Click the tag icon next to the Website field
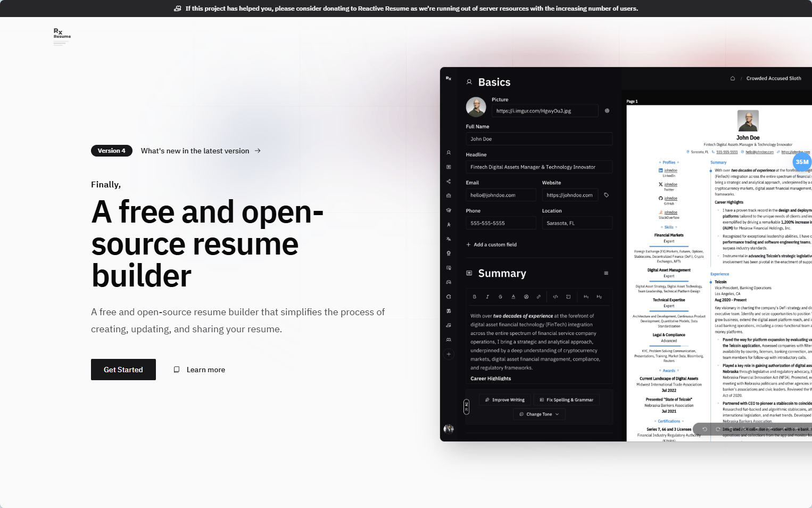Viewport: 812px width, 508px height. tap(606, 195)
